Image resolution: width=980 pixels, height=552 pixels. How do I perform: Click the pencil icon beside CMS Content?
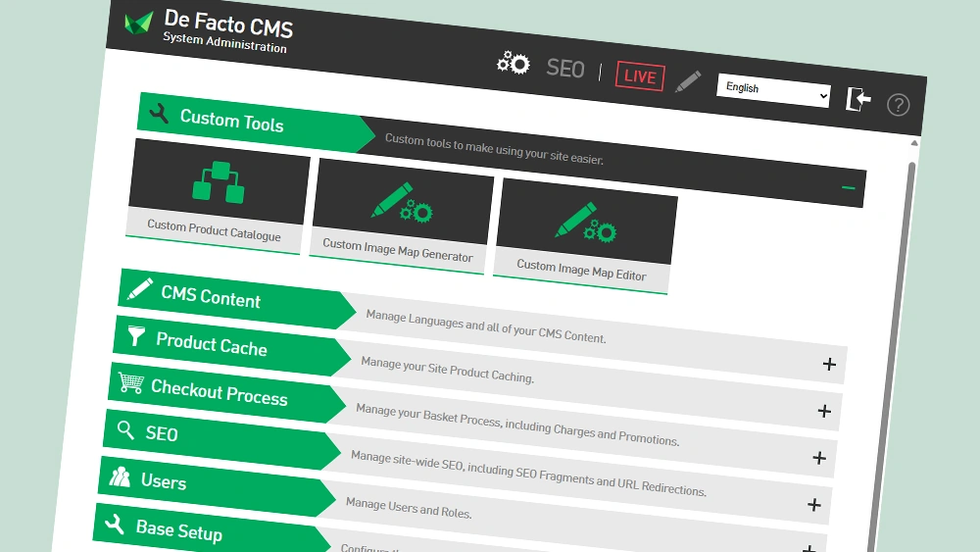pyautogui.click(x=140, y=289)
